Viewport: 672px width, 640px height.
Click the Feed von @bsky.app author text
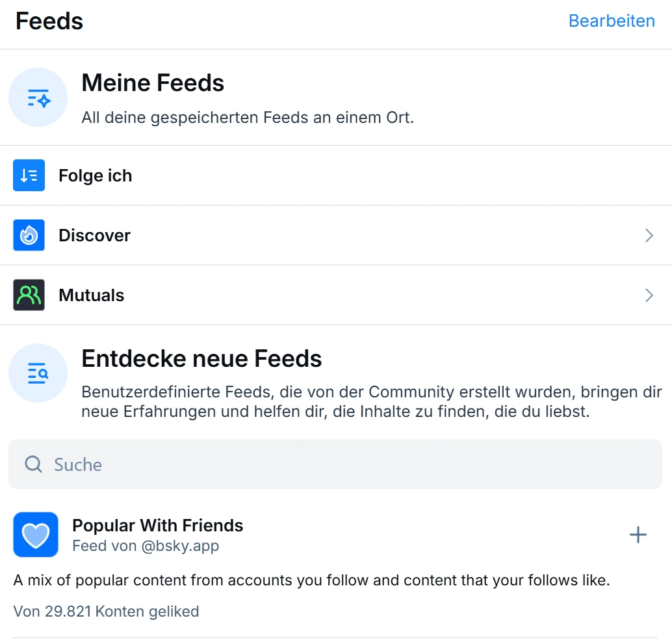coord(146,546)
